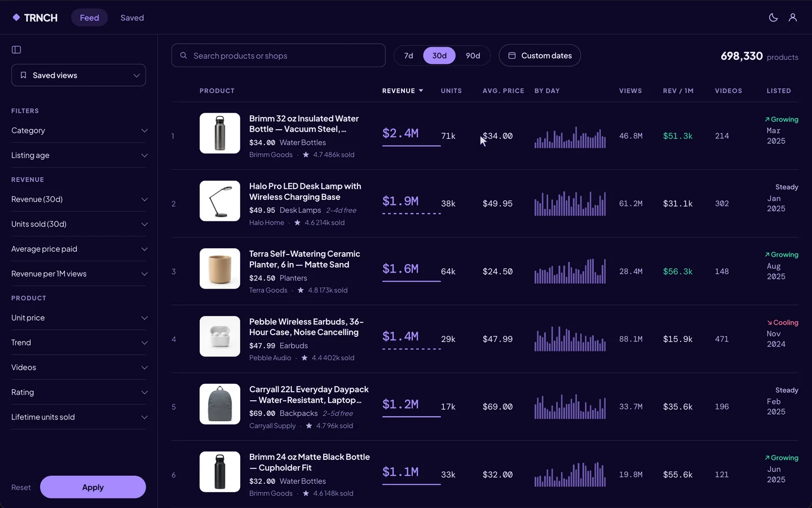The width and height of the screenshot is (812, 508).
Task: Click the $2.4M revenue value
Action: pyautogui.click(x=400, y=133)
